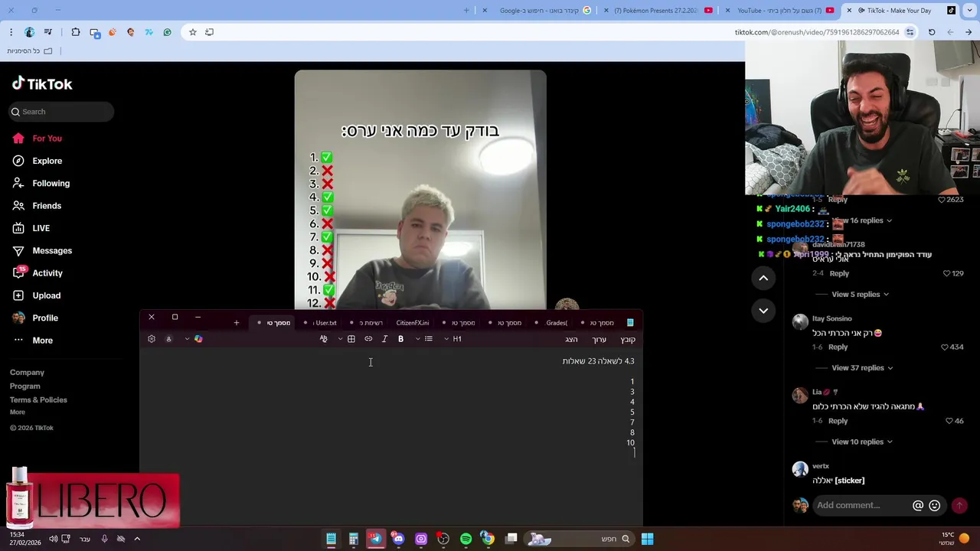Open Spotify from the taskbar
This screenshot has width=980, height=551.
tap(465, 539)
